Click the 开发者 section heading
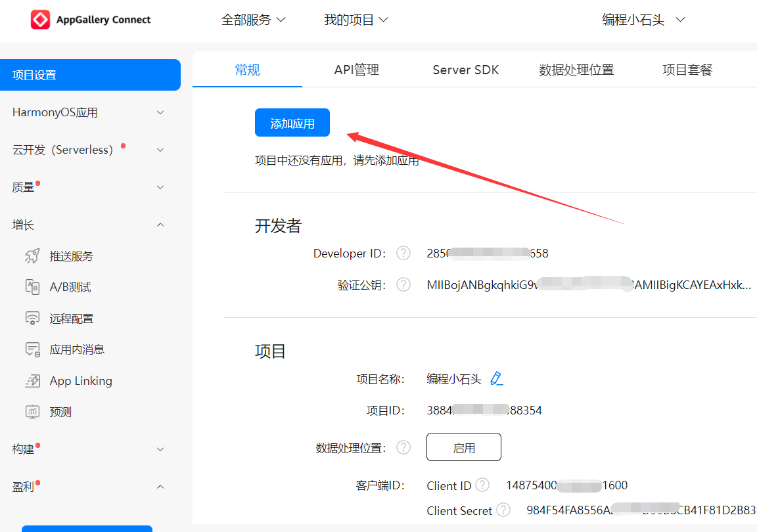Viewport: 757px width, 532px height. (x=278, y=226)
